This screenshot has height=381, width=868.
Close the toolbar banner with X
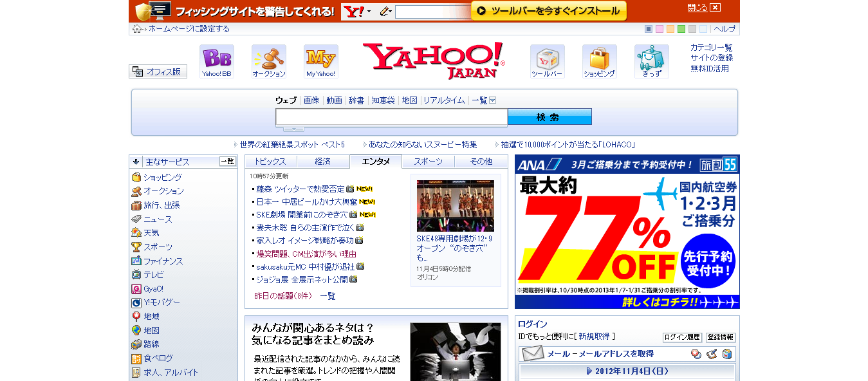point(716,8)
